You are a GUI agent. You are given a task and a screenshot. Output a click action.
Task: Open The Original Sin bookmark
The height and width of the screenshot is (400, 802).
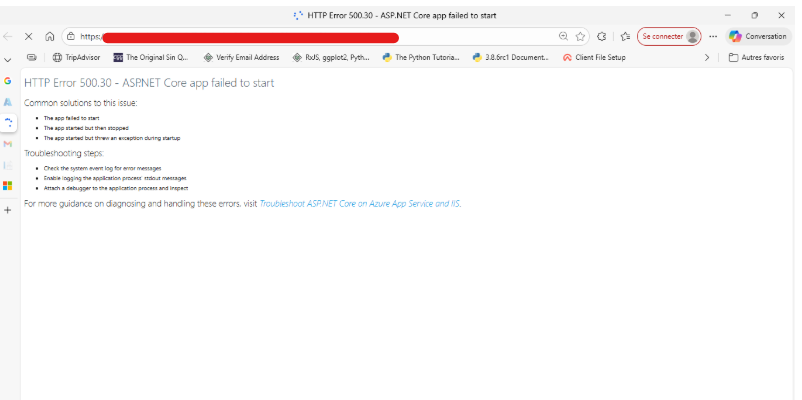coord(151,57)
